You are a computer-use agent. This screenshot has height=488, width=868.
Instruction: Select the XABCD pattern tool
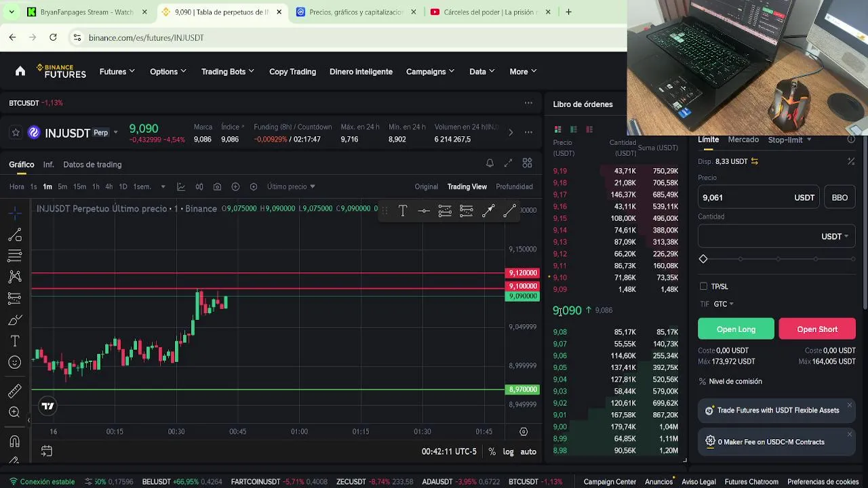click(15, 277)
